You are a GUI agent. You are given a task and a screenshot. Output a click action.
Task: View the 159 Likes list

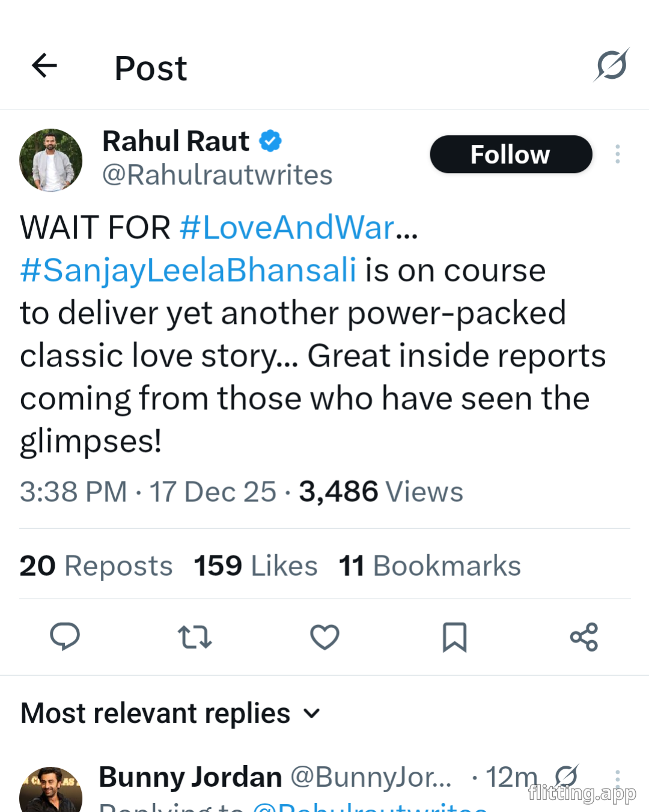(255, 566)
